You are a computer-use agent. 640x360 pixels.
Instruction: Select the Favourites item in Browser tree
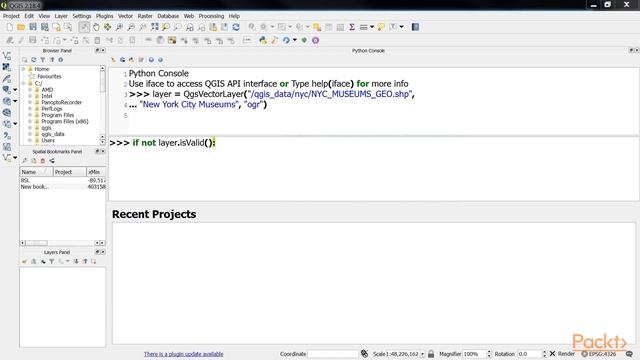(49, 76)
